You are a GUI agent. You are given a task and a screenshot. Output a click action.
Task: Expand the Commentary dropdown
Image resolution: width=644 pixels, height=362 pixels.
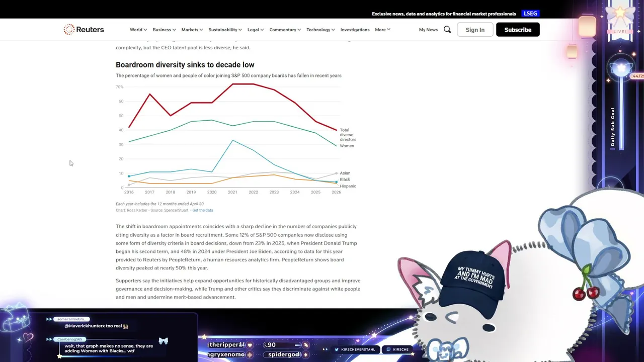coord(285,30)
